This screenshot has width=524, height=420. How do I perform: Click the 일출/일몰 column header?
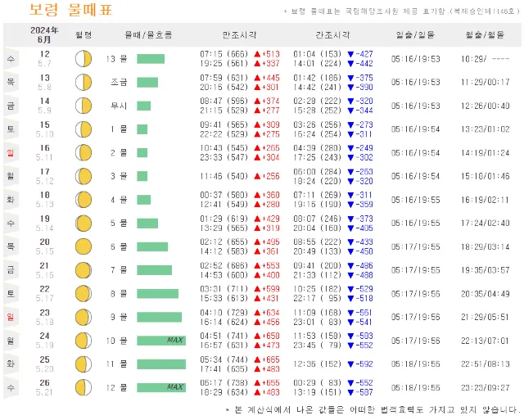(x=415, y=34)
